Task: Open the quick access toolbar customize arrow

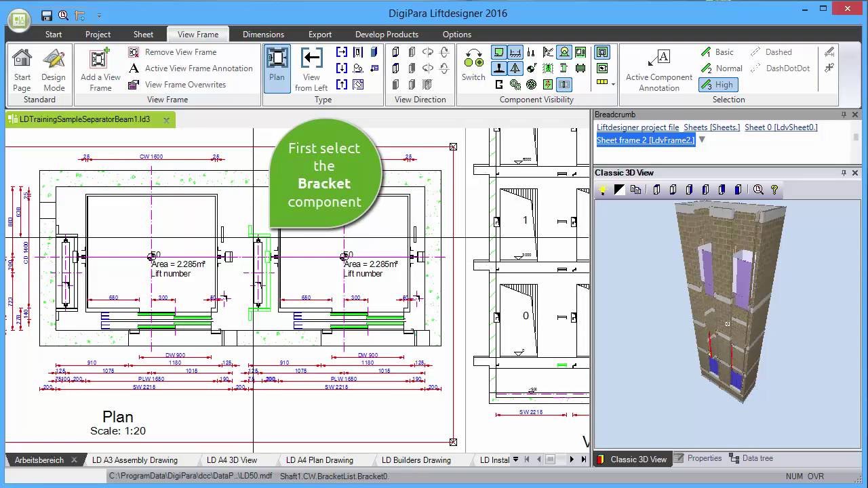Action: coord(99,15)
